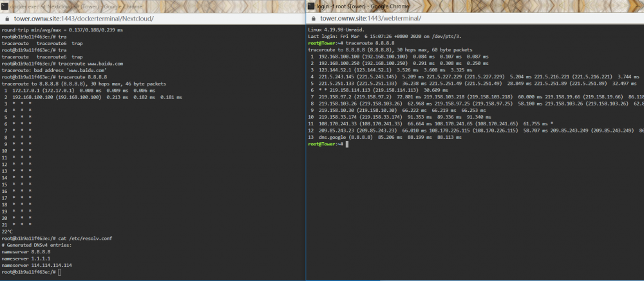Click 'traceroute www.baidu.com' command line
Viewport: 644px width, 281px height.
(x=62, y=64)
